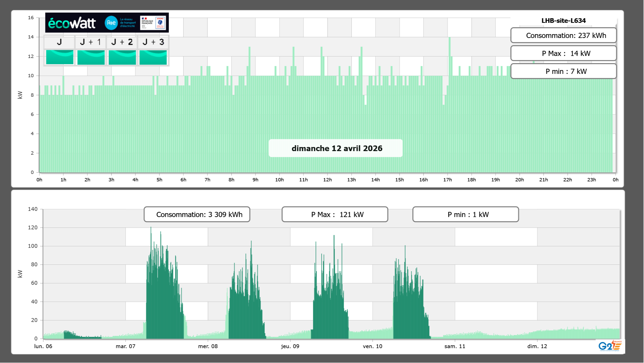
Task: Click the P min 7 kW box
Action: pos(563,71)
